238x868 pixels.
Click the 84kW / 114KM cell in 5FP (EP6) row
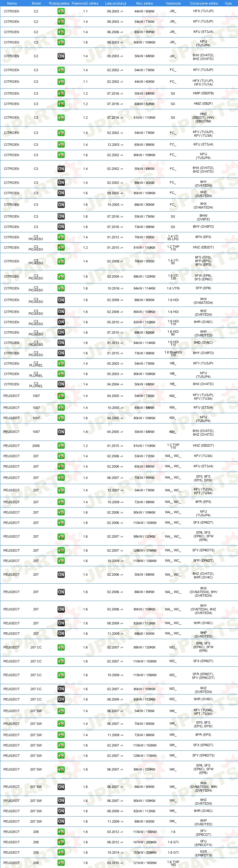(145, 288)
